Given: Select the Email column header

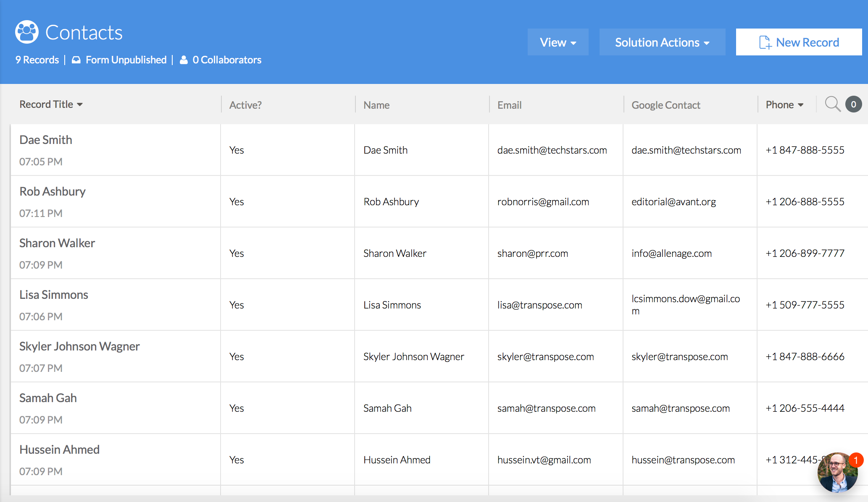Looking at the screenshot, I should click(509, 105).
